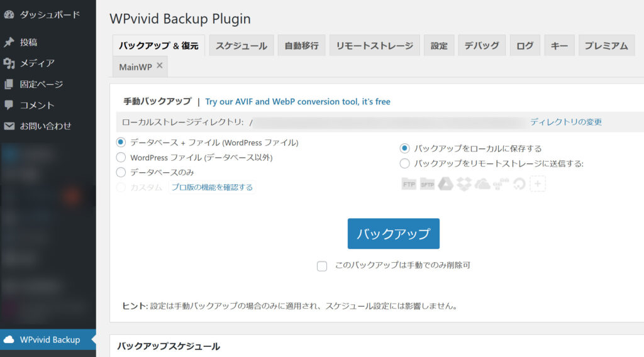This screenshot has height=357, width=644.
Task: Click the メディア media icon in sidebar
Action: click(9, 63)
